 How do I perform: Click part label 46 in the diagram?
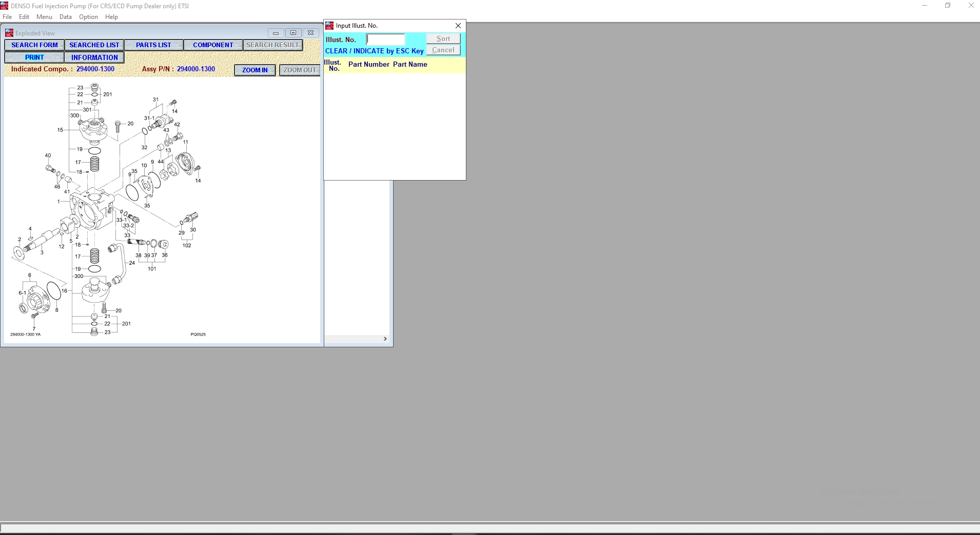(57, 187)
